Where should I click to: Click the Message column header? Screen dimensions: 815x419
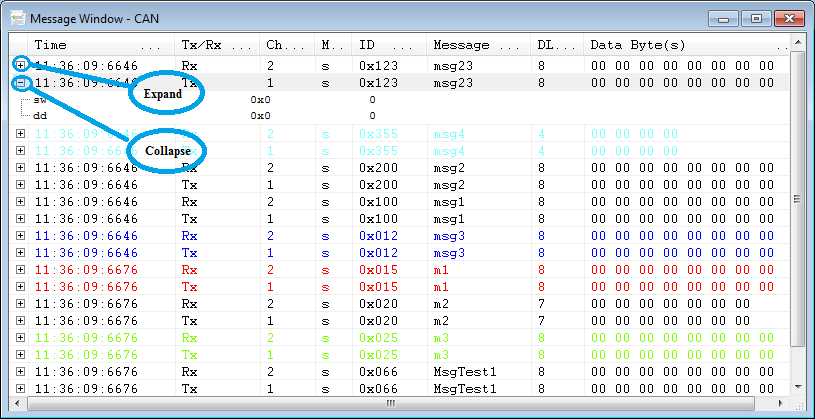(x=478, y=45)
